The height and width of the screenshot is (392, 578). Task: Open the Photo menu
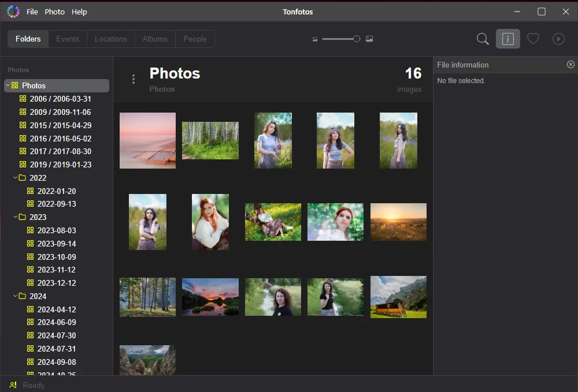[54, 12]
